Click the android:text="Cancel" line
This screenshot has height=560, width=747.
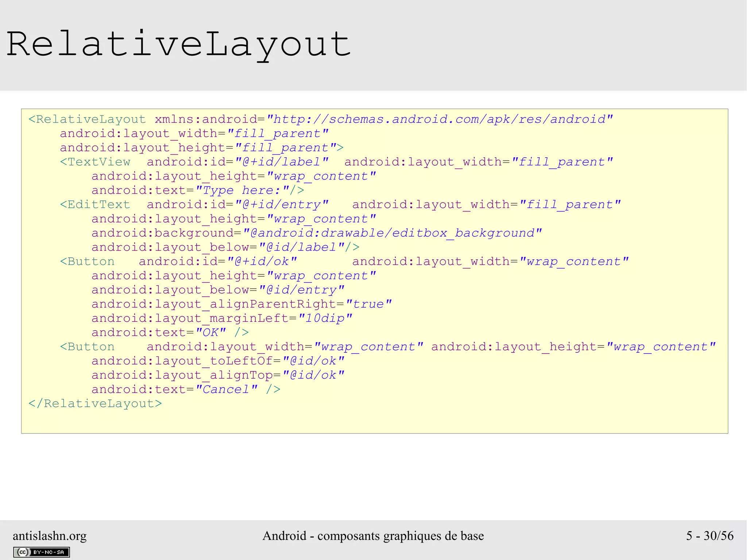click(x=186, y=390)
